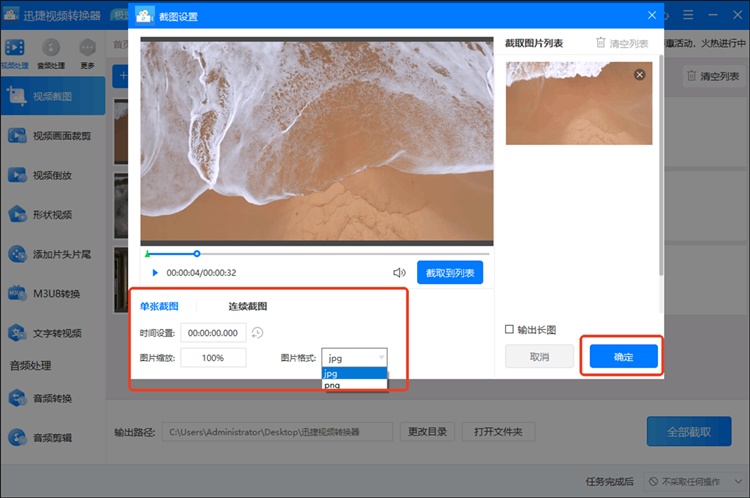Viewport: 750px width, 498px height.
Task: Click the video preview in the dialog
Action: [x=317, y=142]
